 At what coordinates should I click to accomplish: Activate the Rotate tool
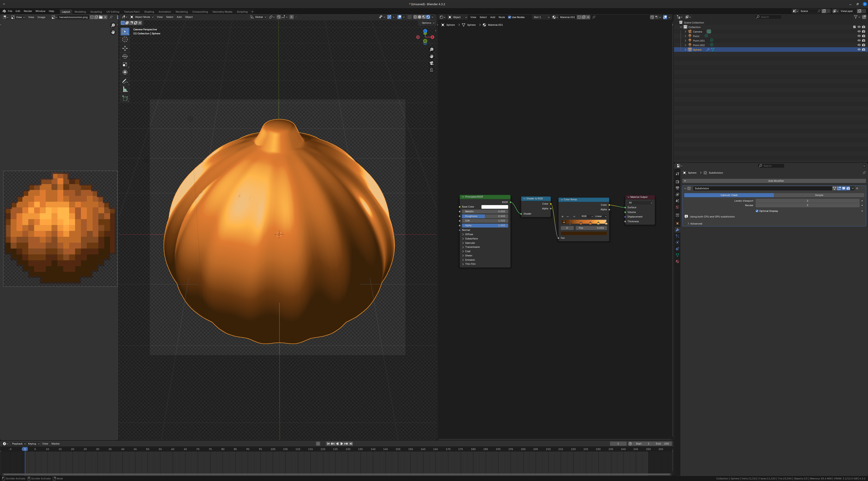125,56
